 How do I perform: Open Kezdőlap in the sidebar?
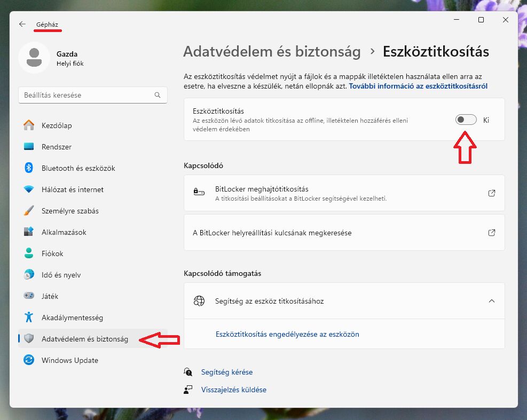tap(93, 125)
